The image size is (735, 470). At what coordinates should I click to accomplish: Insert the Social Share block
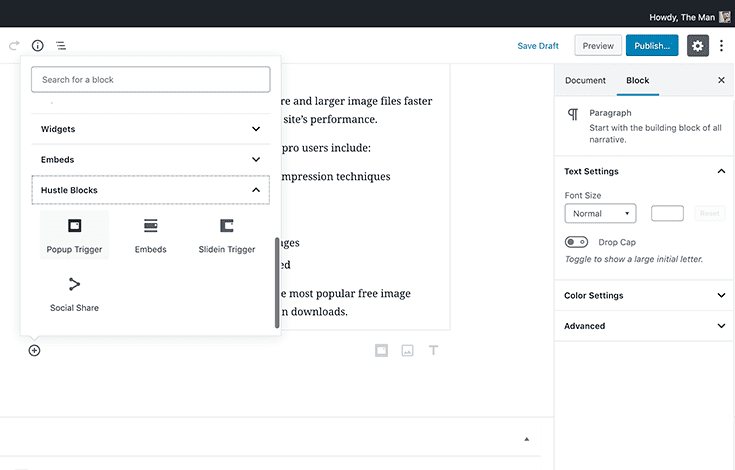coord(74,293)
